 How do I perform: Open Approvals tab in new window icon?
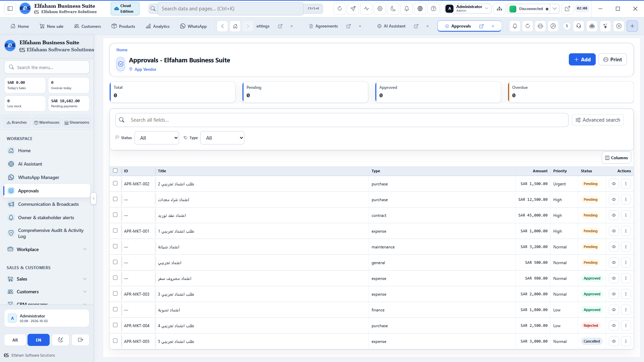[x=481, y=26]
